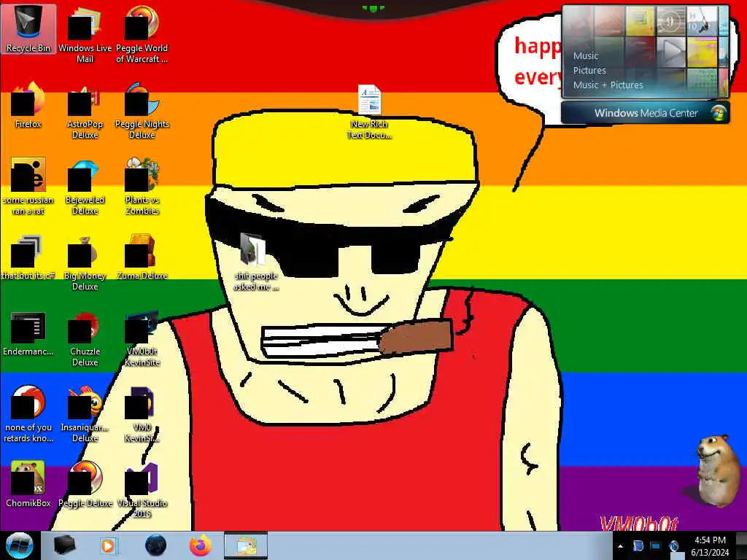Click Music in Media Center gadget
Screen dimensions: 747x560
pos(586,55)
